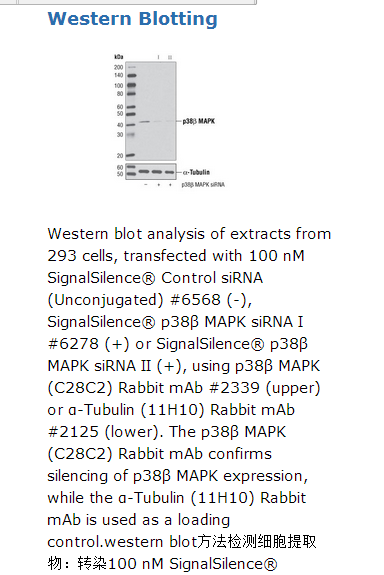
Task: Select the kDa marker label in the blot
Action: 118,57
